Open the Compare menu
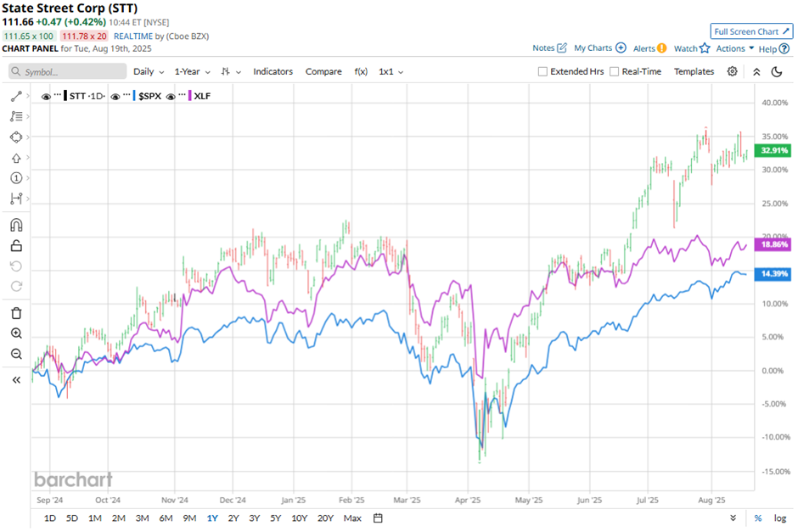 [x=323, y=72]
